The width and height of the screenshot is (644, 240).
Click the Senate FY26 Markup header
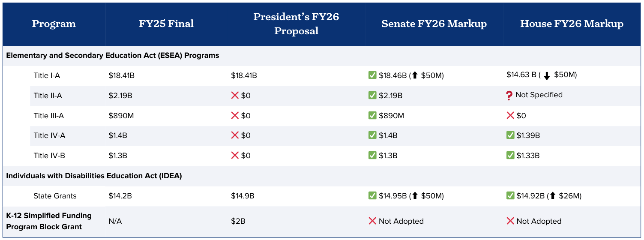coord(434,24)
